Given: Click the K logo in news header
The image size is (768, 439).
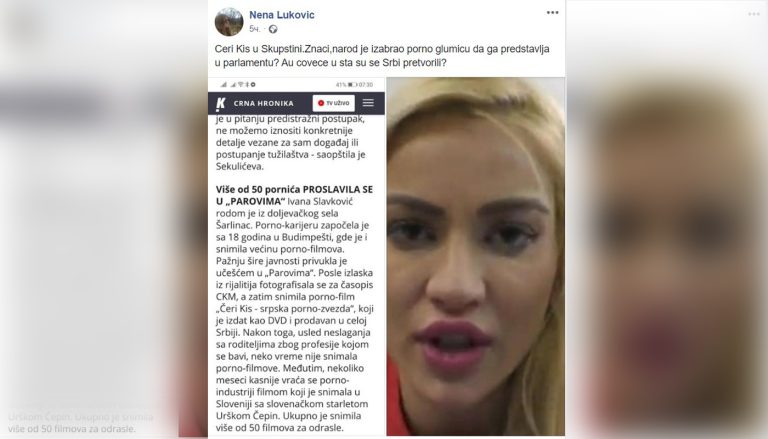Looking at the screenshot, I should tap(220, 103).
